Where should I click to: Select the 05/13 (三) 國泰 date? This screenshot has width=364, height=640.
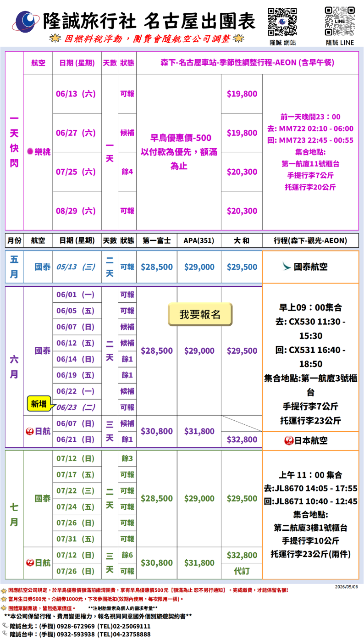pos(76,267)
